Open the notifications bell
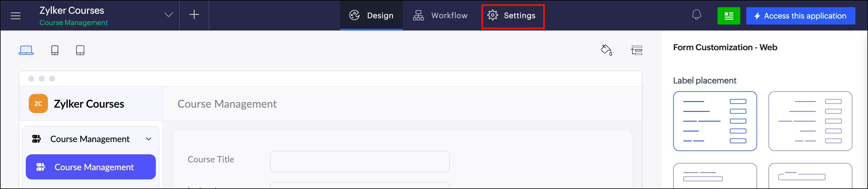 [x=697, y=15]
